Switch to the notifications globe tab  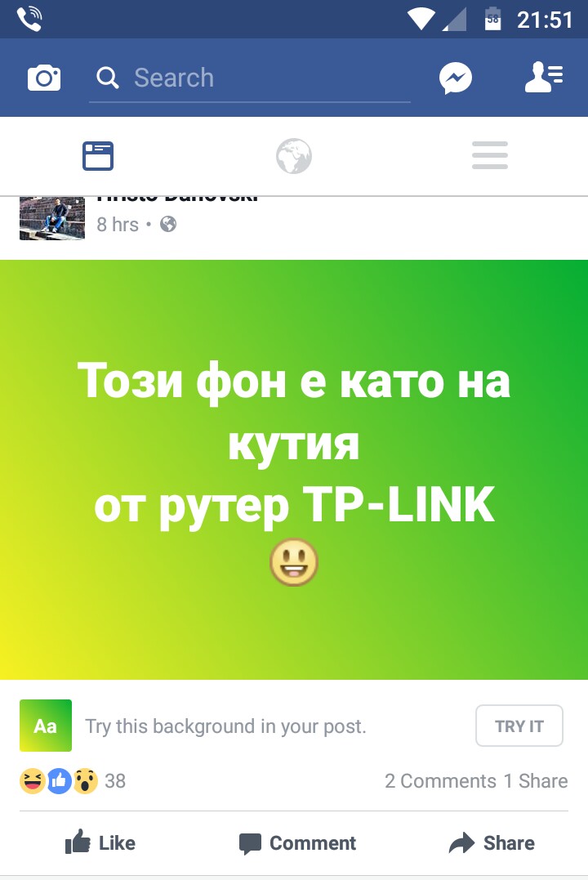pos(293,156)
